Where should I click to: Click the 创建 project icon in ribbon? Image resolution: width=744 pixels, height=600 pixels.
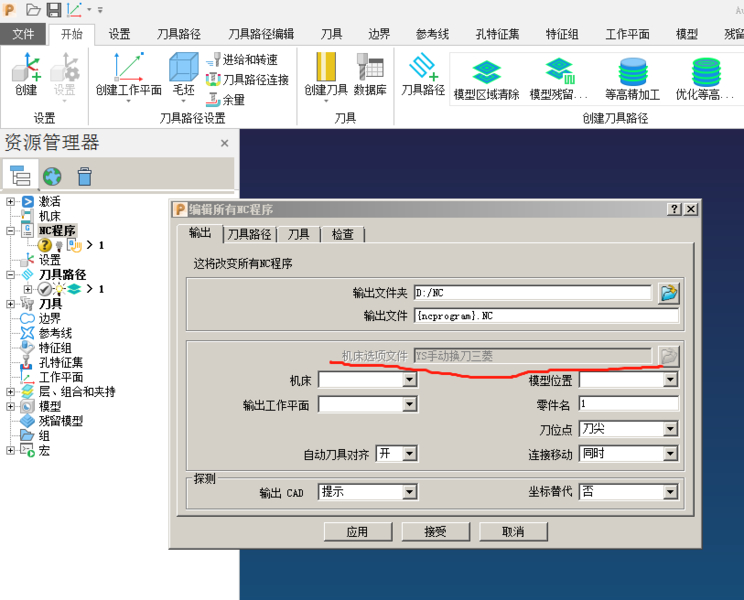pyautogui.click(x=26, y=74)
